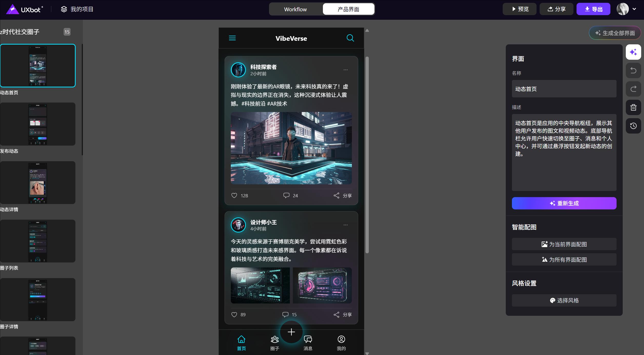This screenshot has width=644, height=355.
Task: Open more options on 设计师小王 post
Action: [345, 225]
